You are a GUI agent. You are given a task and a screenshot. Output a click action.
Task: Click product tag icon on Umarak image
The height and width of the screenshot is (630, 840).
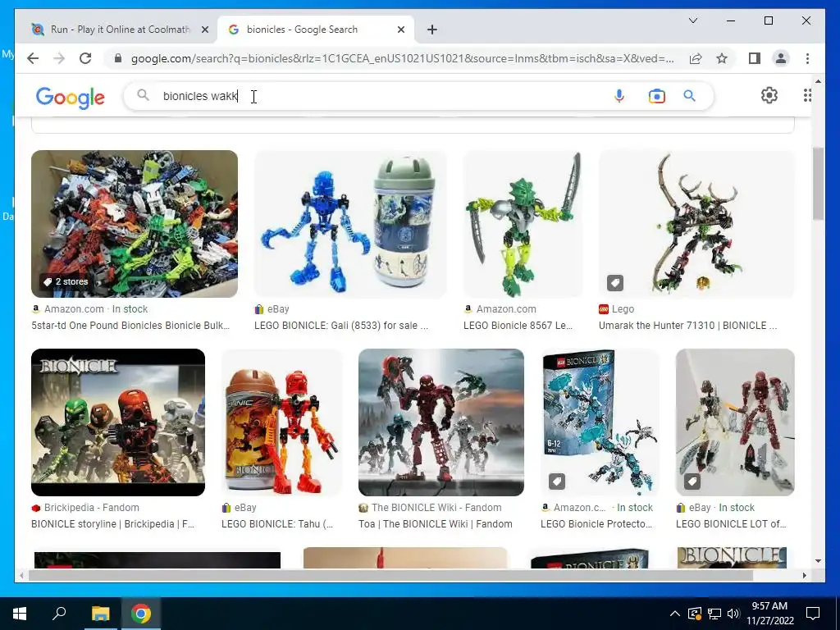click(615, 283)
